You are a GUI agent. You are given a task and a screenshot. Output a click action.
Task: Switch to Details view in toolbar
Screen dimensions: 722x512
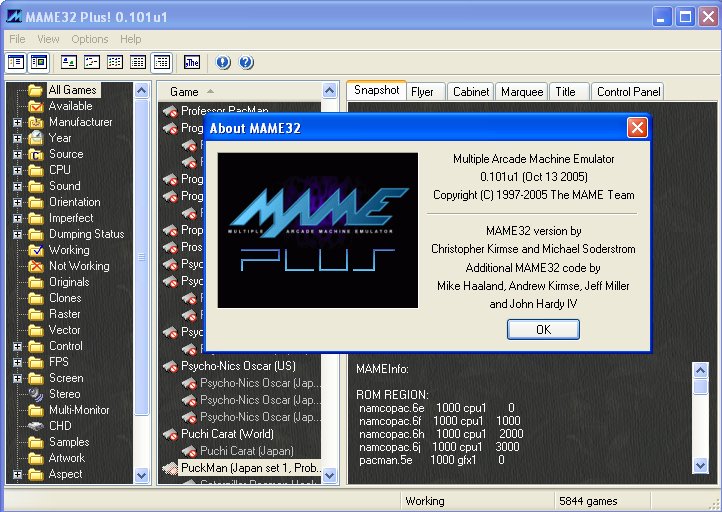point(138,62)
